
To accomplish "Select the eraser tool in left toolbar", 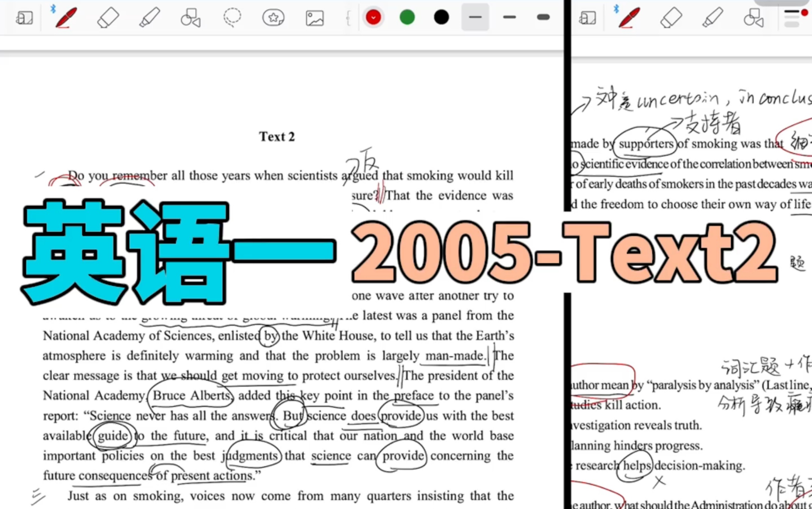I will coord(108,17).
